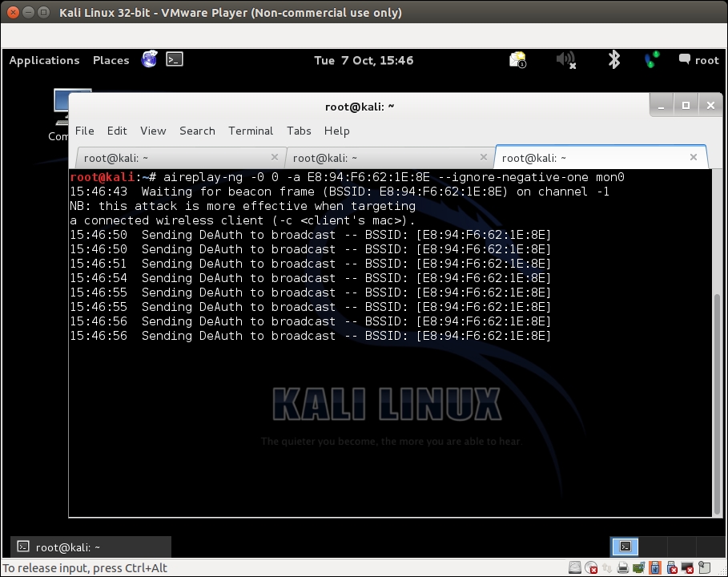Close the root@kali terminal window
The width and height of the screenshot is (728, 577).
(710, 106)
